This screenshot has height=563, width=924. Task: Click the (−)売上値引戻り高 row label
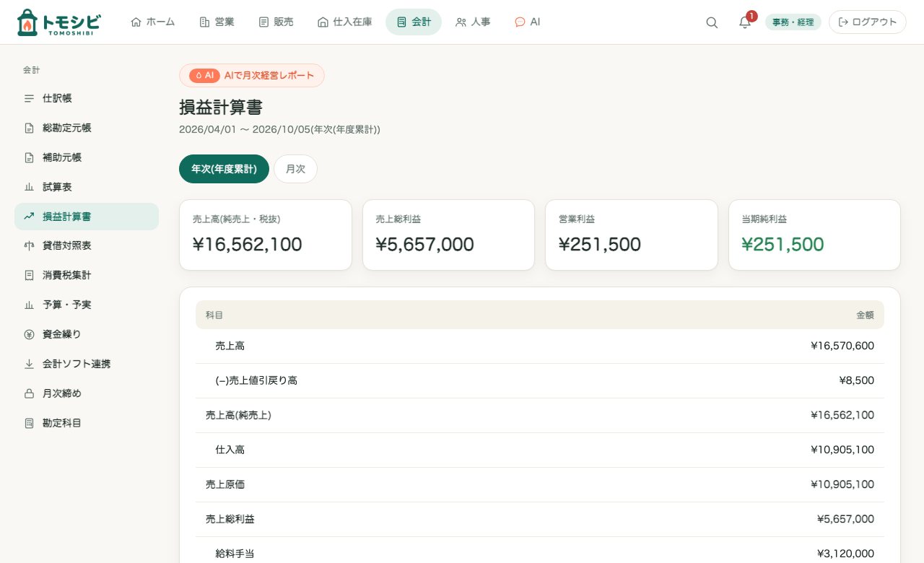(256, 380)
